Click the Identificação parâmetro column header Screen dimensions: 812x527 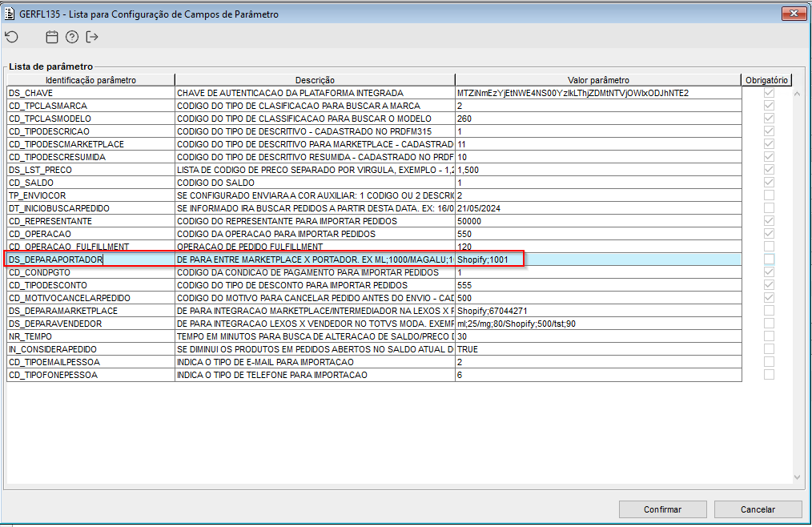[x=90, y=80]
